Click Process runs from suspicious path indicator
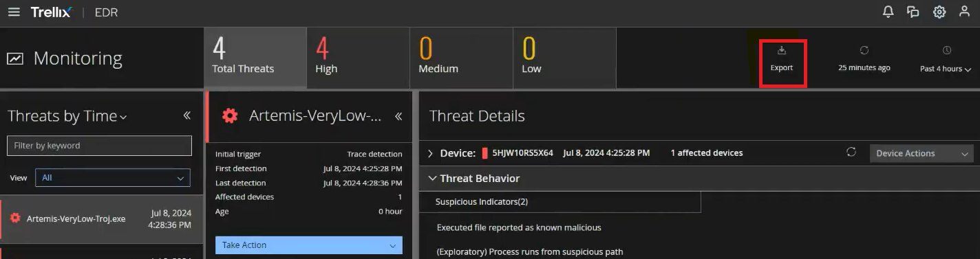Image resolution: width=980 pixels, height=259 pixels. click(530, 252)
